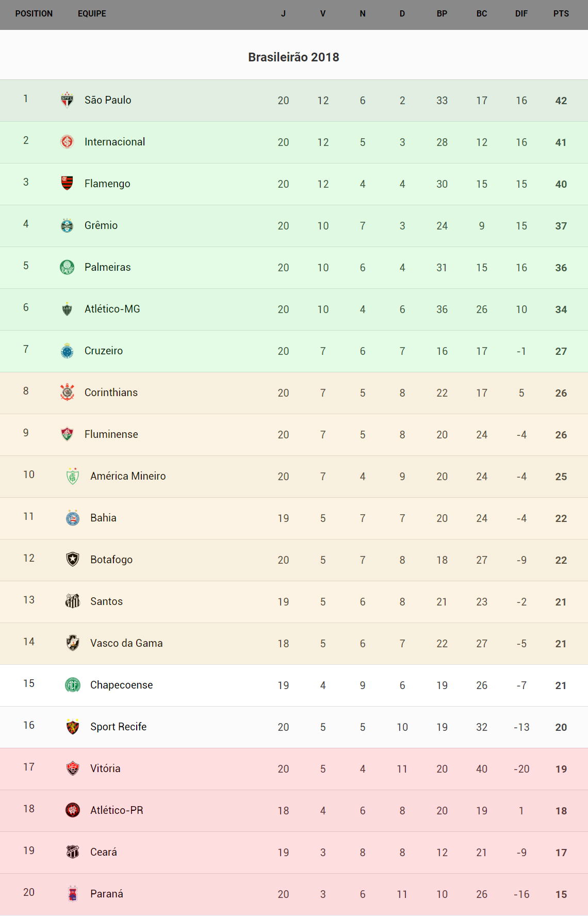
Task: Click the Vasco da Gama badge
Action: [x=73, y=643]
